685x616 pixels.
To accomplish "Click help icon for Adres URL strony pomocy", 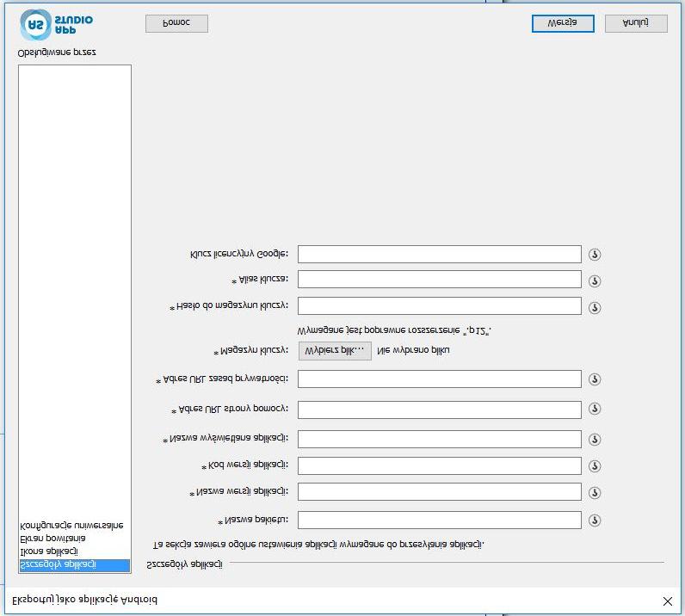I will pos(594,409).
